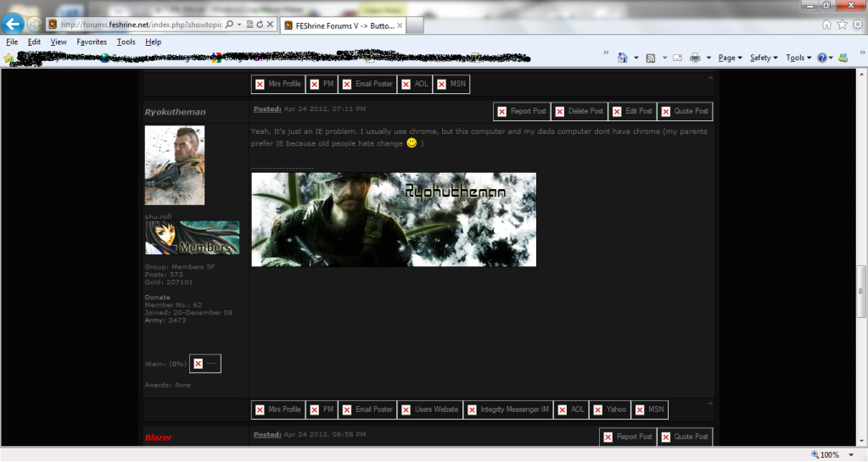Image resolution: width=868 pixels, height=462 pixels.
Task: Click Edit Post on Ryokutheman's post
Action: [632, 111]
